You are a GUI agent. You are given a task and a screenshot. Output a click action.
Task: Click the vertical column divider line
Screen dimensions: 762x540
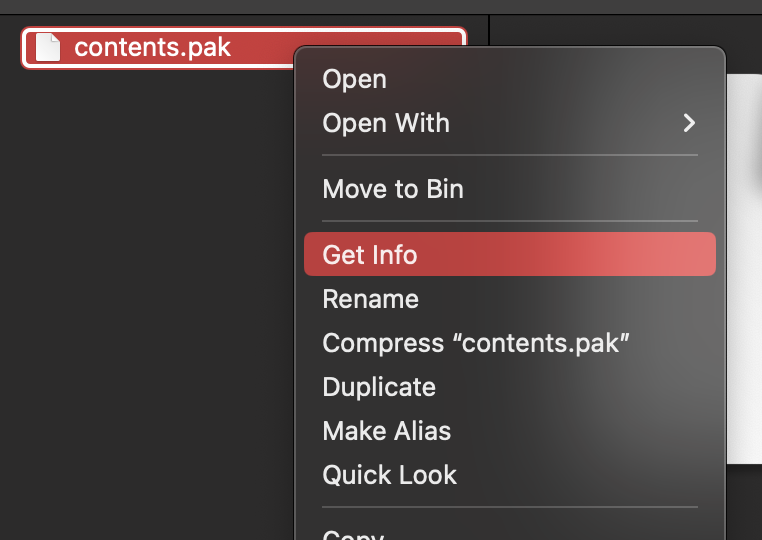[489, 30]
